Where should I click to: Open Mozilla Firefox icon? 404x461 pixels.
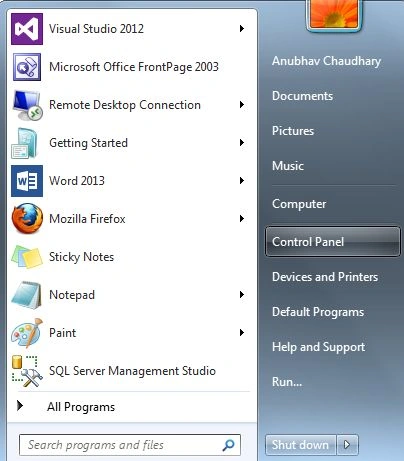click(27, 219)
